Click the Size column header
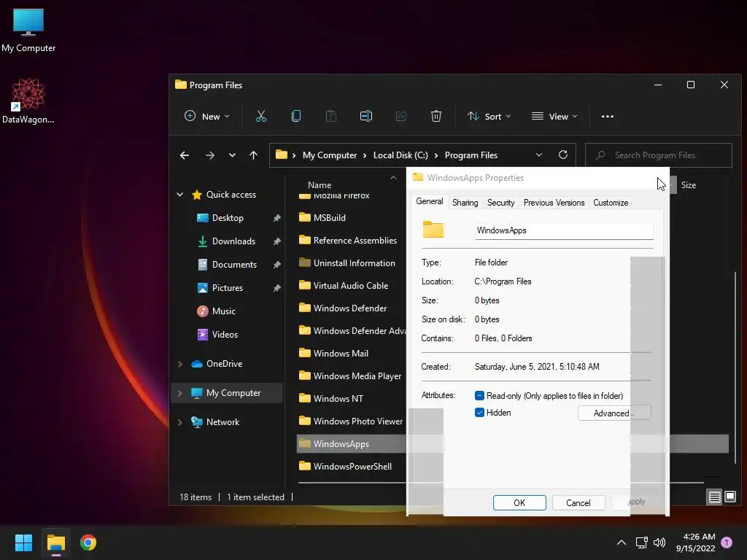The image size is (747, 560). pyautogui.click(x=689, y=185)
